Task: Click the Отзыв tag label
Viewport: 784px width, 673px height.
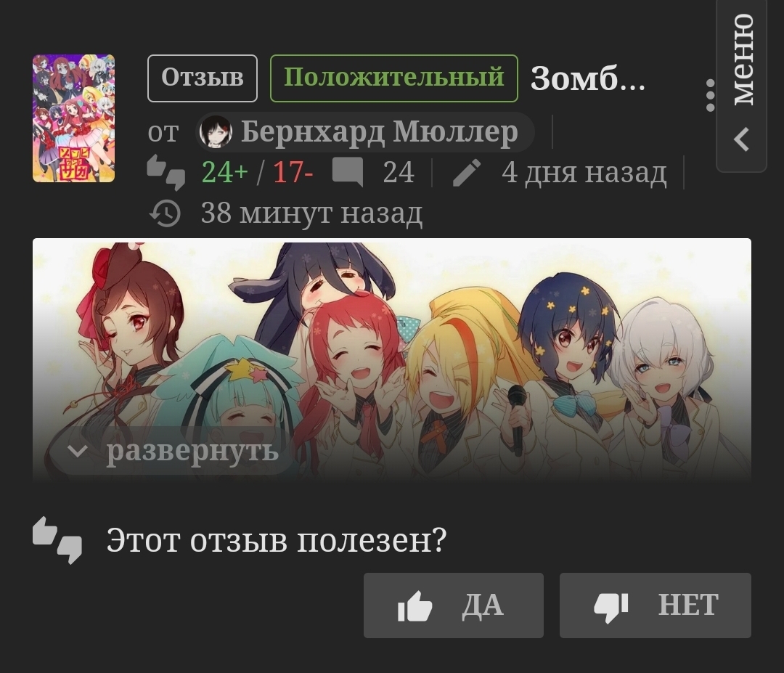Action: tap(203, 78)
